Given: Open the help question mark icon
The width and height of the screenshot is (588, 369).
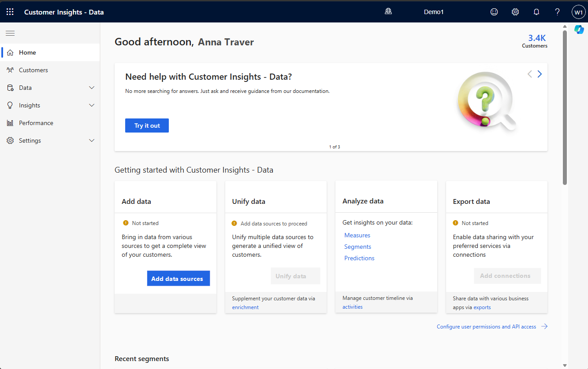Looking at the screenshot, I should [558, 12].
